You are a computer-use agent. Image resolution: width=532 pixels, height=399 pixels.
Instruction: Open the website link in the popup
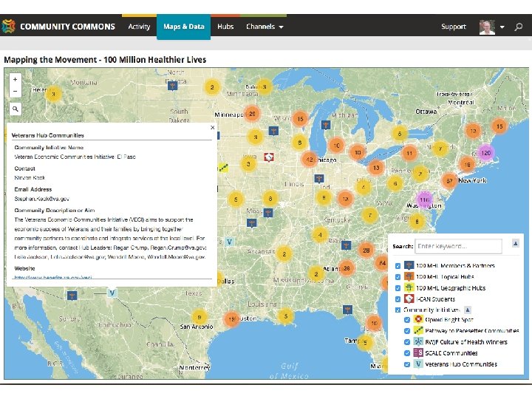pyautogui.click(x=53, y=277)
